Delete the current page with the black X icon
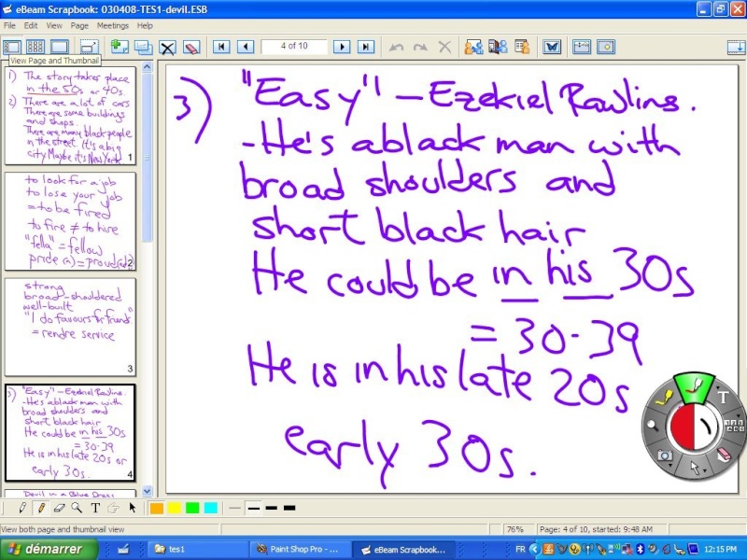747x560 pixels. 167,48
